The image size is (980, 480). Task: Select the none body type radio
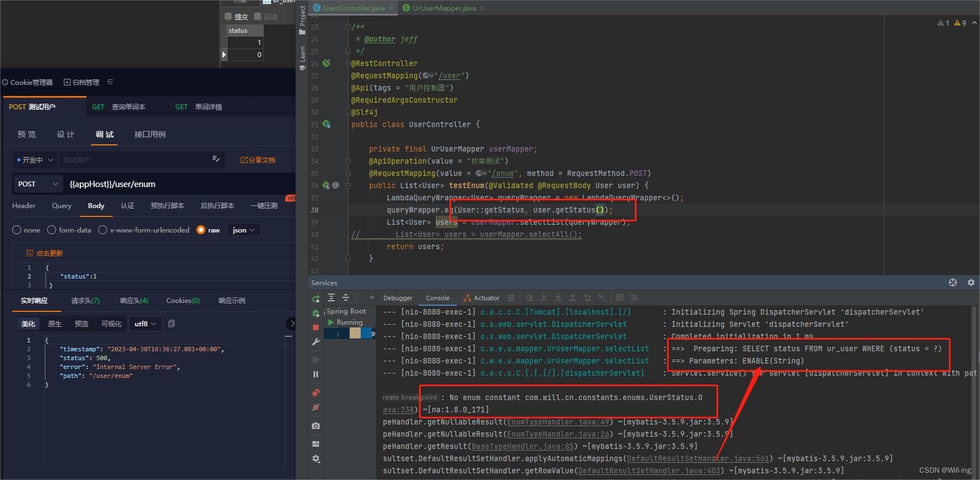coord(17,230)
